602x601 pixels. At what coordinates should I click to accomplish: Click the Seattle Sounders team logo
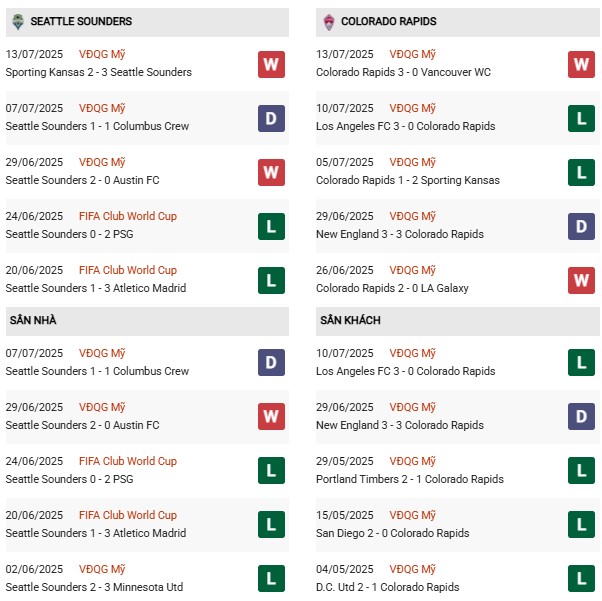click(17, 21)
